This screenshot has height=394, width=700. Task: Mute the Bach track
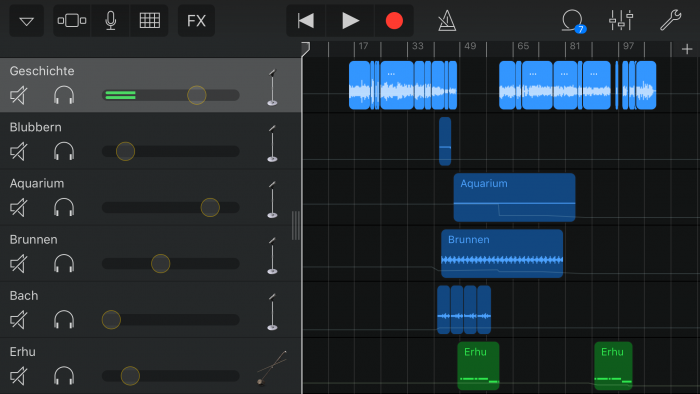click(18, 320)
